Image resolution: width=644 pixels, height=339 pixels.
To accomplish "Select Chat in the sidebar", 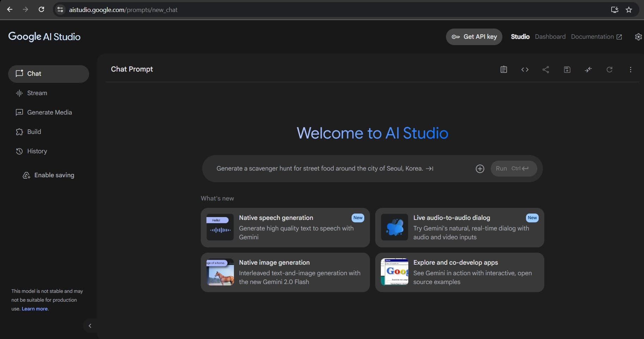I will 49,74.
